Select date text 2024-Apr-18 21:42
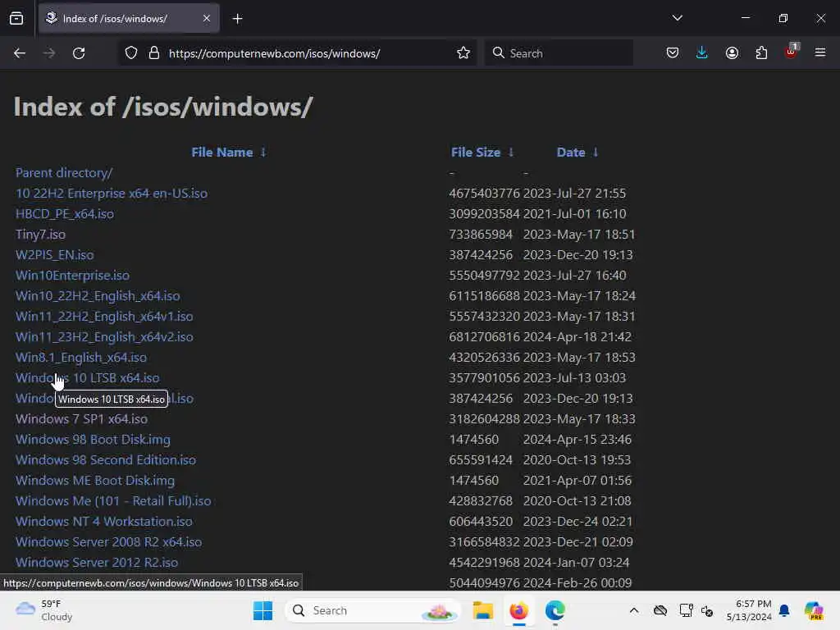 click(577, 337)
